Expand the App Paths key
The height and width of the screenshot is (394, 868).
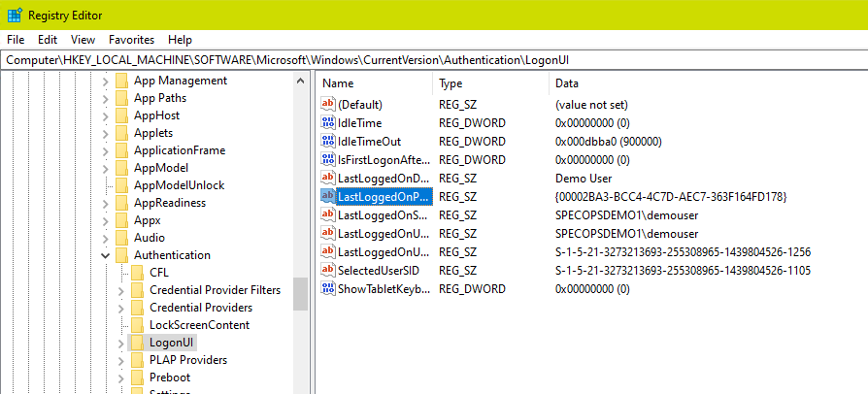(105, 99)
